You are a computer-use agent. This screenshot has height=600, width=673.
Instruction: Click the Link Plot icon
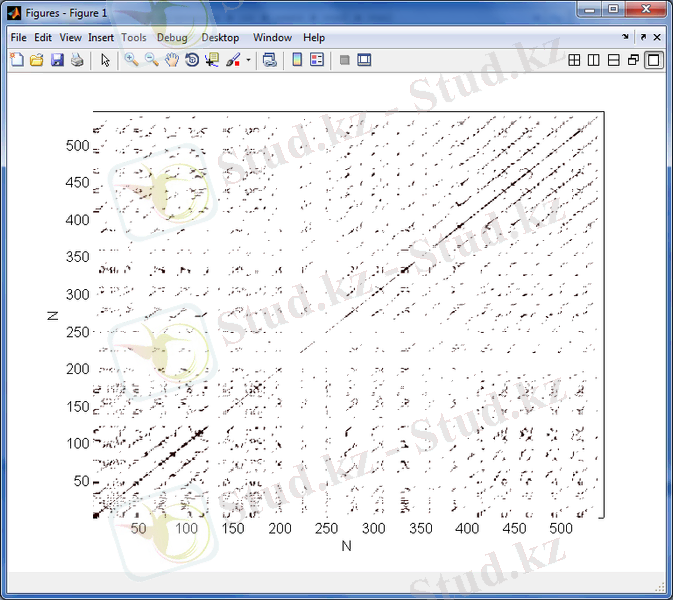[270, 60]
